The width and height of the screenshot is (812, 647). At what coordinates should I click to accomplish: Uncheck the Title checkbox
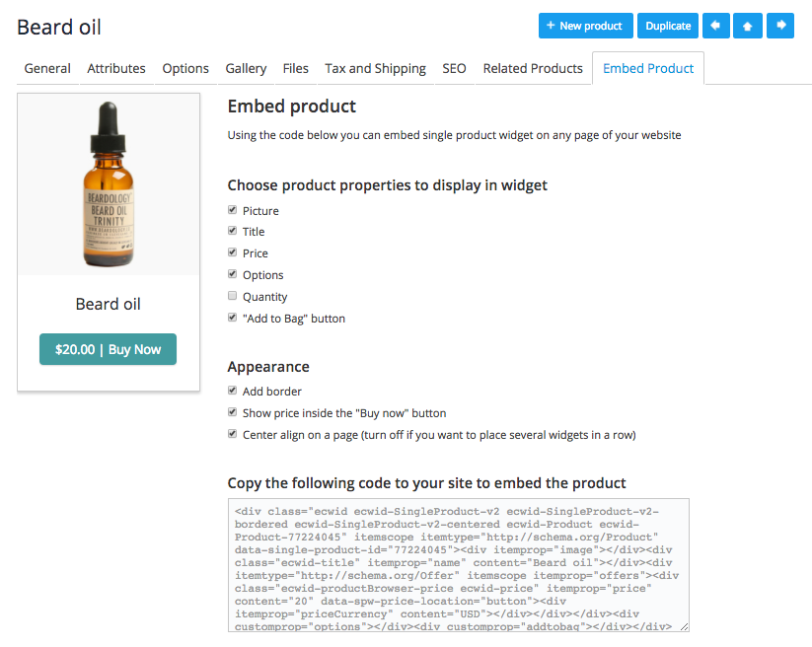coord(233,231)
